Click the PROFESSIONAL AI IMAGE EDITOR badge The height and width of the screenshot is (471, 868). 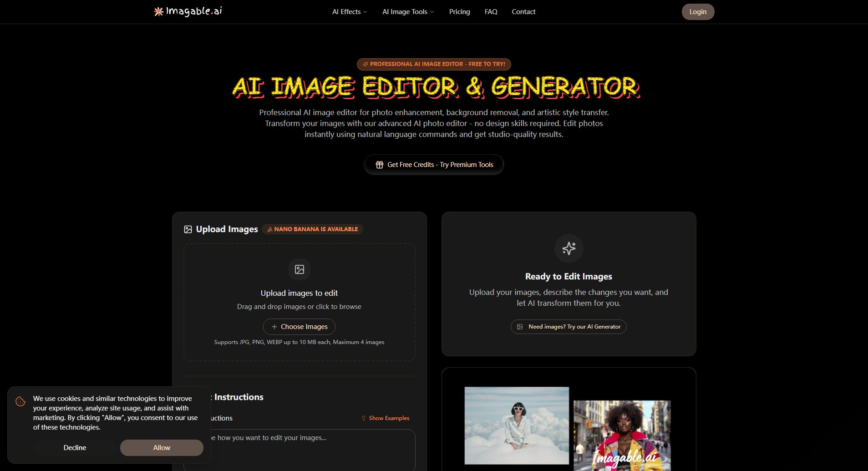[434, 64]
